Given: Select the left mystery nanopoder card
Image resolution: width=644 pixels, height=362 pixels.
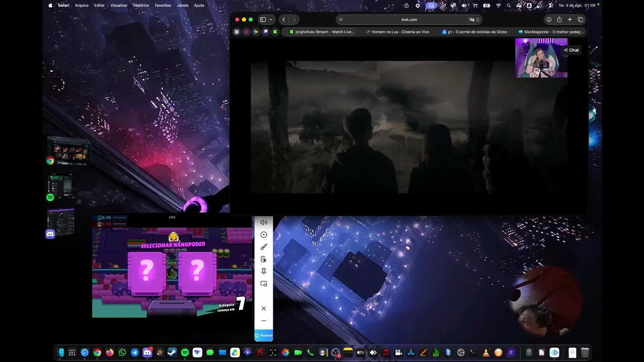Looking at the screenshot, I should click(x=146, y=273).
